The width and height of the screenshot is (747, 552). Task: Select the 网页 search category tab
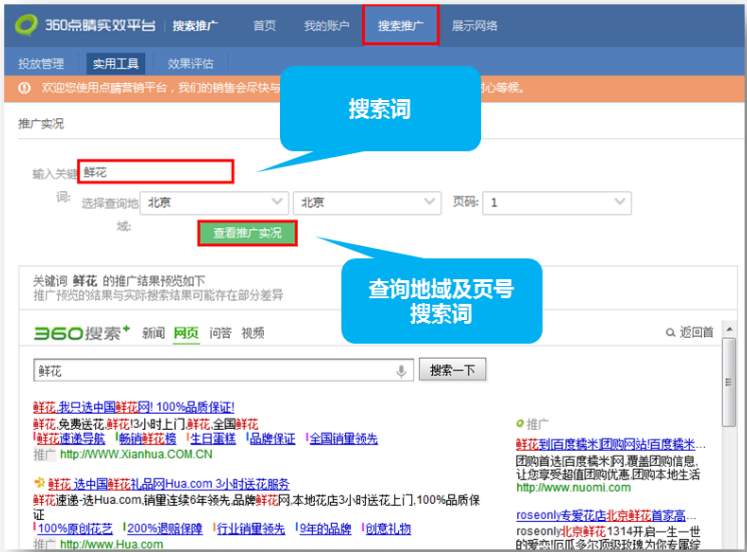(186, 333)
